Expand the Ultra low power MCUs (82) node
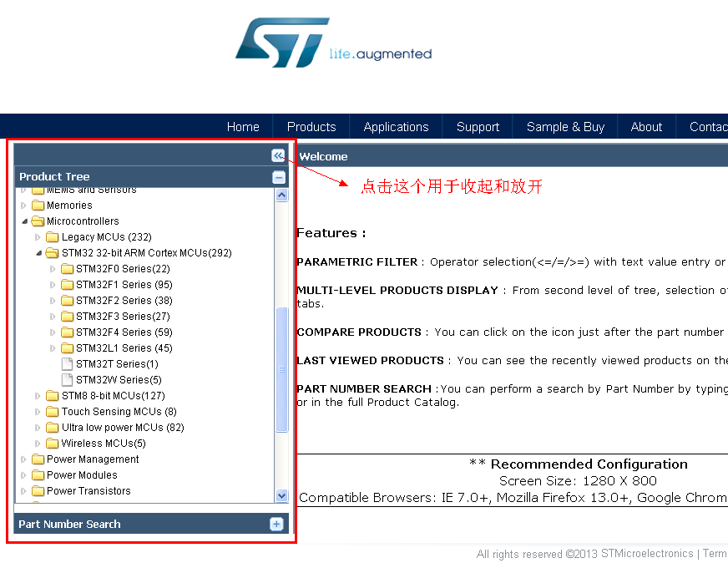 (x=38, y=428)
